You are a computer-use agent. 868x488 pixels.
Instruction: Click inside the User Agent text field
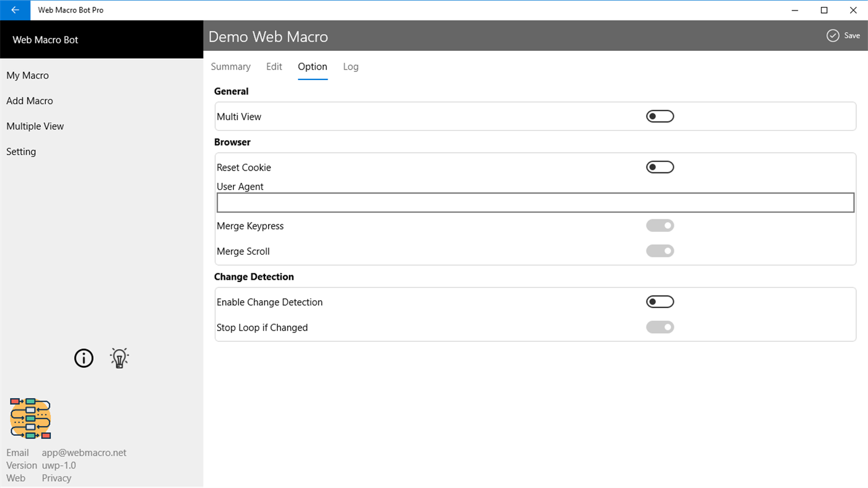click(535, 202)
